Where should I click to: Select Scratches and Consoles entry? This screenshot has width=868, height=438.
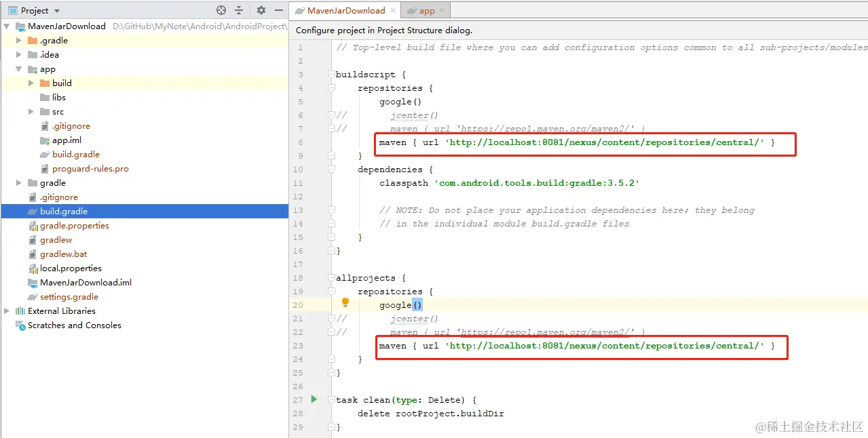click(74, 325)
